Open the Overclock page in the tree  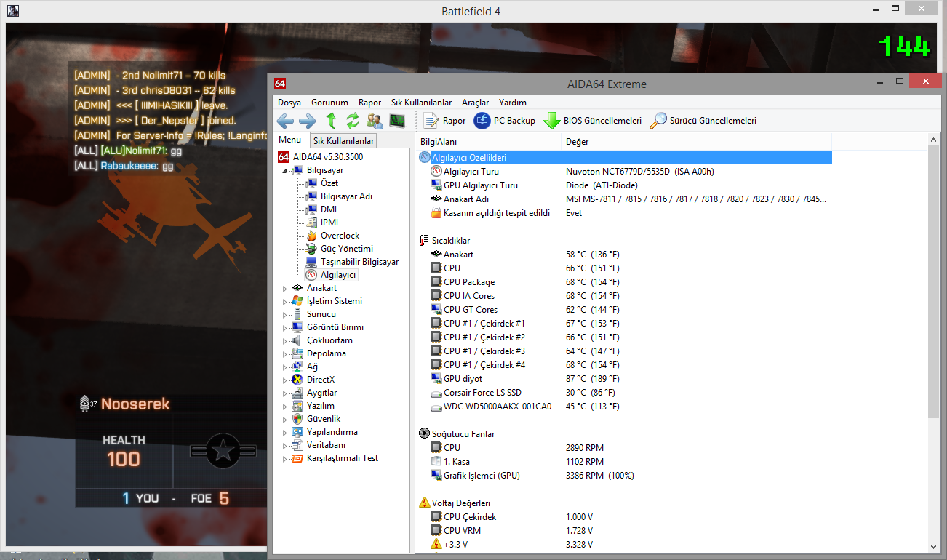point(340,236)
